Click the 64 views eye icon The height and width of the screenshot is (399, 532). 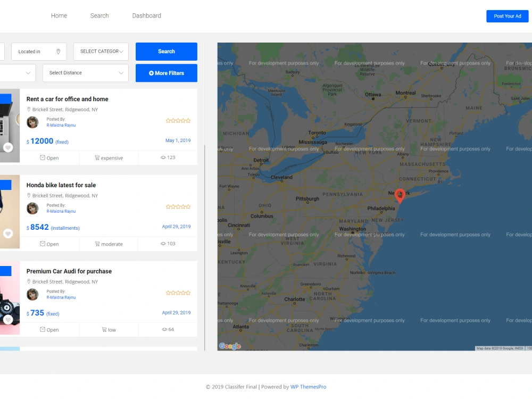coord(164,329)
